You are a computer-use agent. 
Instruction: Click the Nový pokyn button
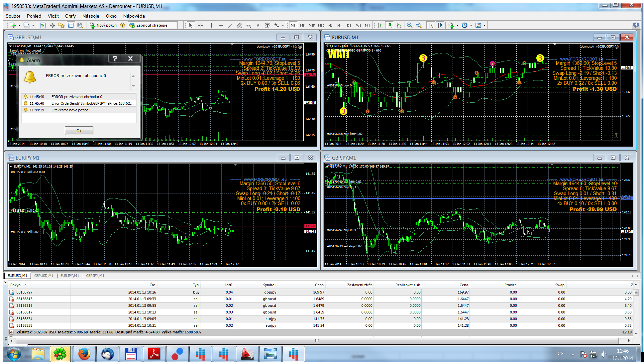(x=103, y=25)
